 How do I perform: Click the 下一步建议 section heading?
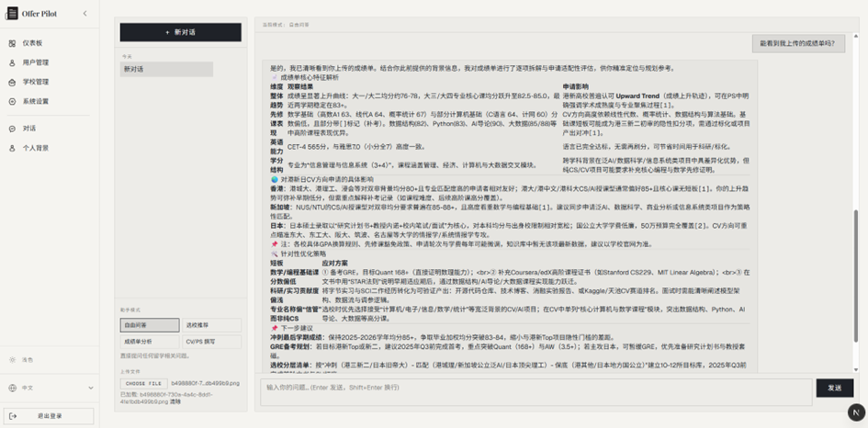pyautogui.click(x=297, y=328)
